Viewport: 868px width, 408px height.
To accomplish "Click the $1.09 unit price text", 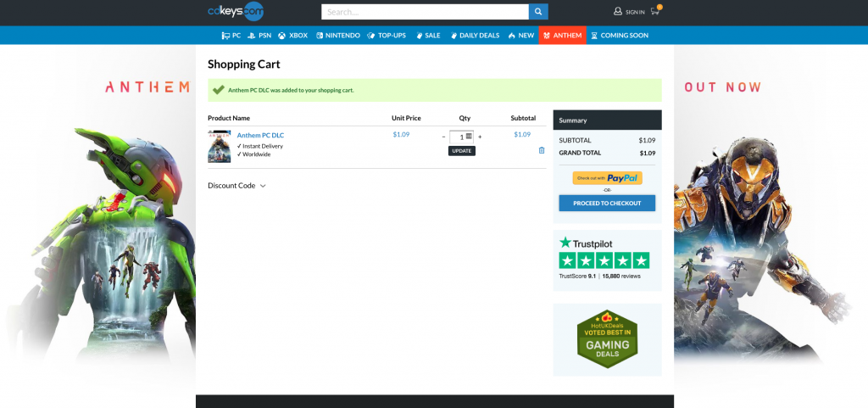I will pos(401,135).
